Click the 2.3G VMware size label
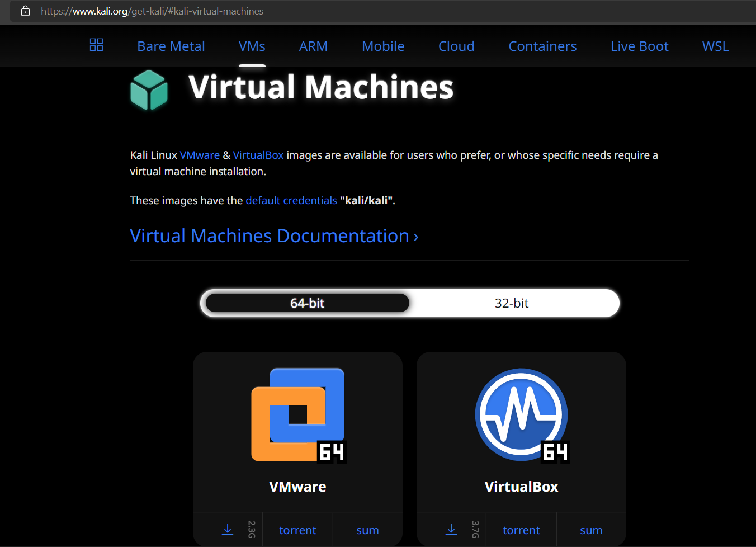Viewport: 756px width, 547px height. point(252,529)
